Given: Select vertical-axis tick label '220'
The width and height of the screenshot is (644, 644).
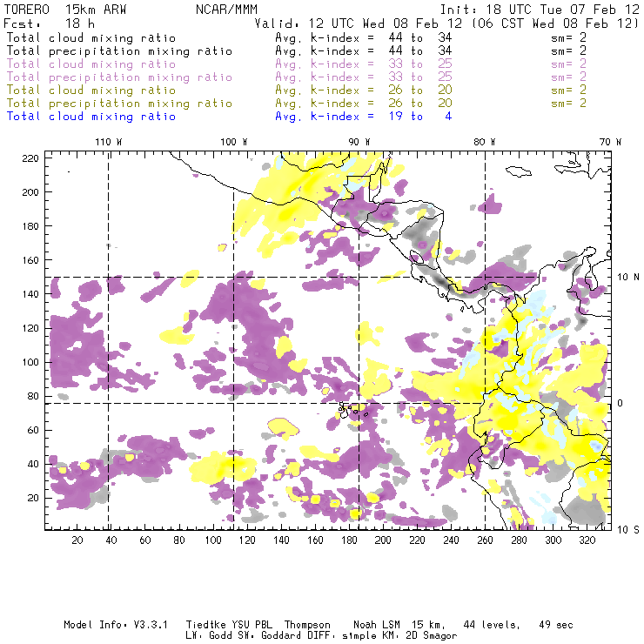Looking at the screenshot, I should click(x=30, y=158).
